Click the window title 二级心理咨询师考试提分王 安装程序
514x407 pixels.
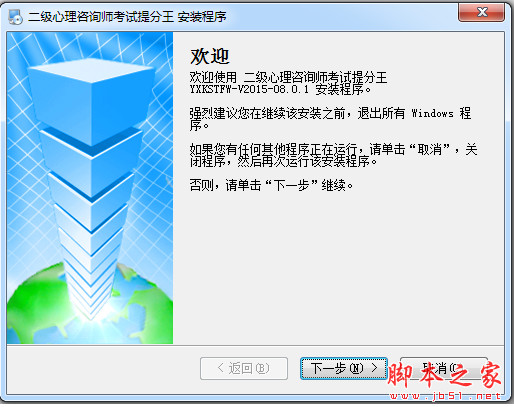coord(127,17)
